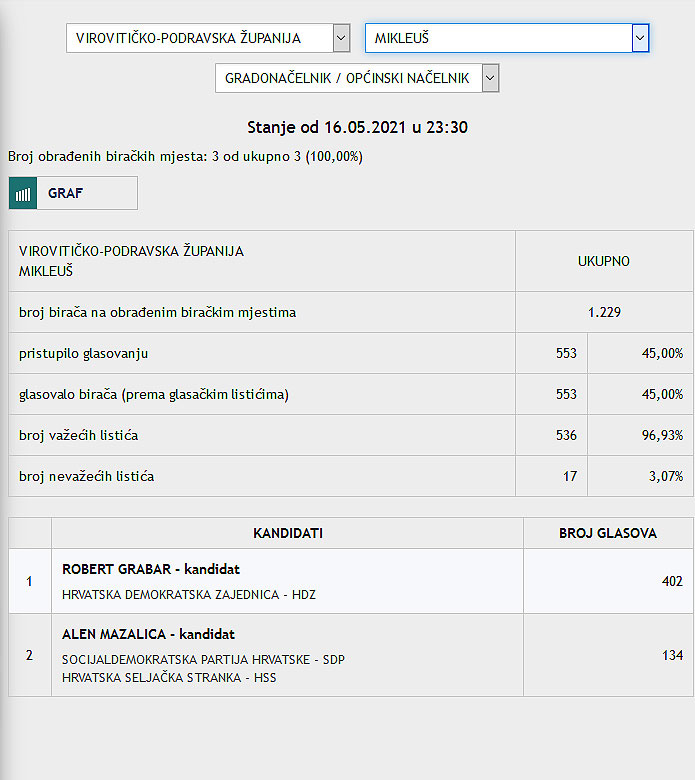
Task: Expand the county dropdown arrow
Action: (x=341, y=38)
